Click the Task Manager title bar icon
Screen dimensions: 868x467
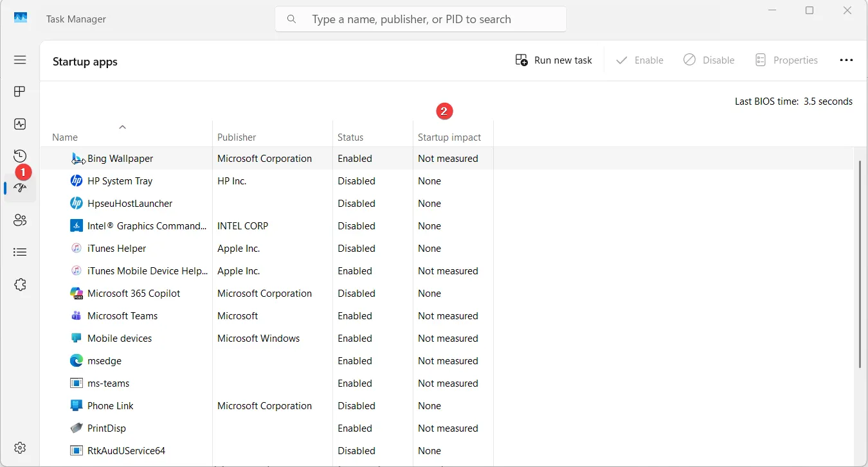tap(21, 19)
